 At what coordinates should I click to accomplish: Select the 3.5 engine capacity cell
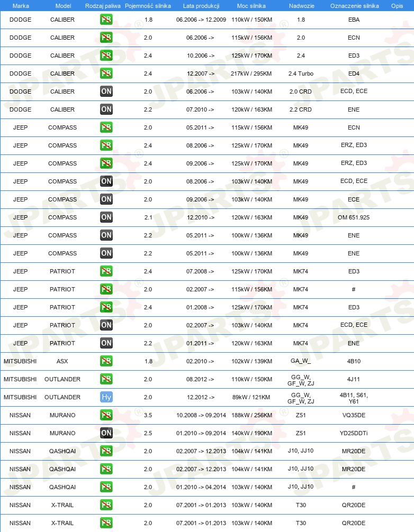tap(148, 415)
